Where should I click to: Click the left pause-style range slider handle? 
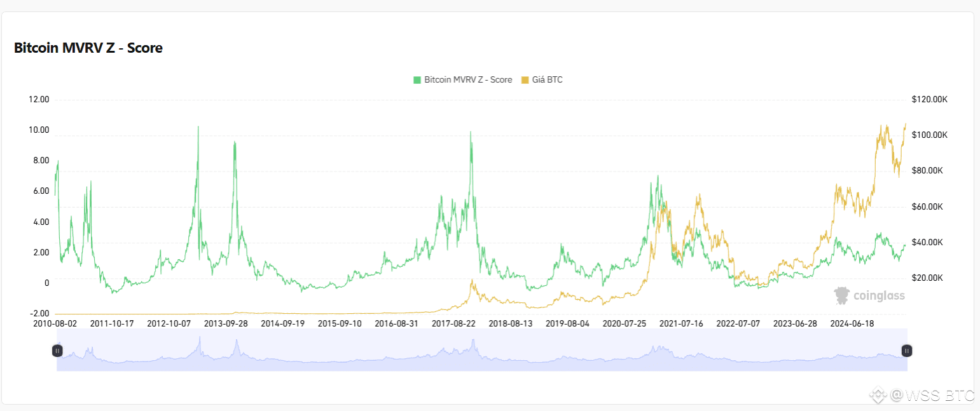click(x=58, y=350)
